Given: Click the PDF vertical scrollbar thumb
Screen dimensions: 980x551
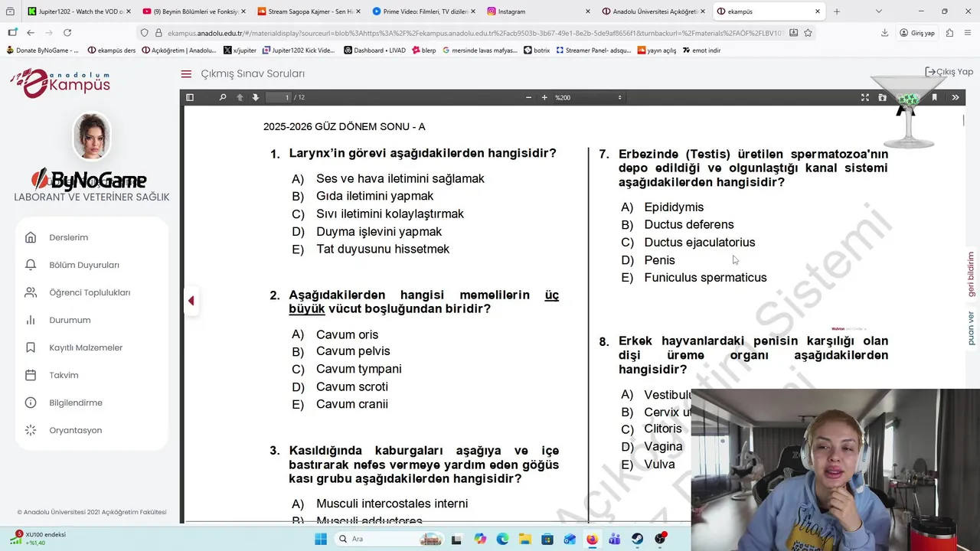Looking at the screenshot, I should [x=963, y=120].
